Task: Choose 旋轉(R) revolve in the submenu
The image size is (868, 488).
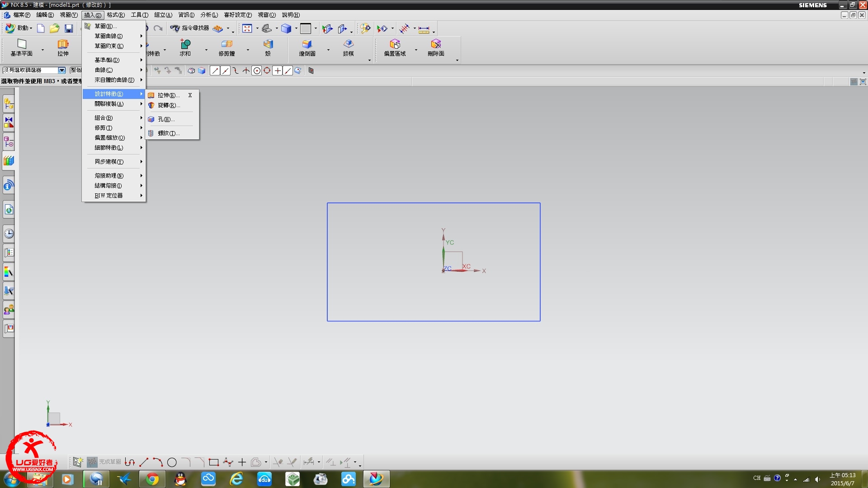Action: coord(172,105)
